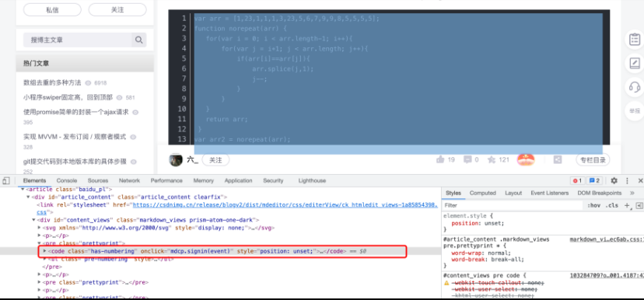This screenshot has height=300, width=644.
Task: Open the Computed styles tab
Action: point(482,193)
